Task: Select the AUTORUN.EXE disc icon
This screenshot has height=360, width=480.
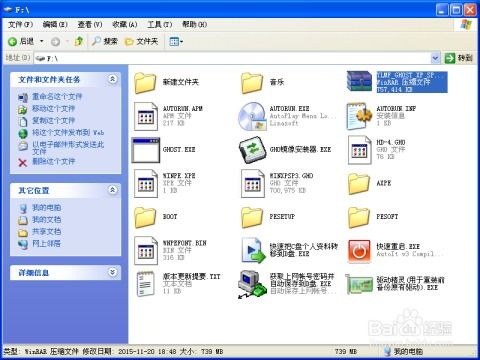Action: tap(252, 116)
